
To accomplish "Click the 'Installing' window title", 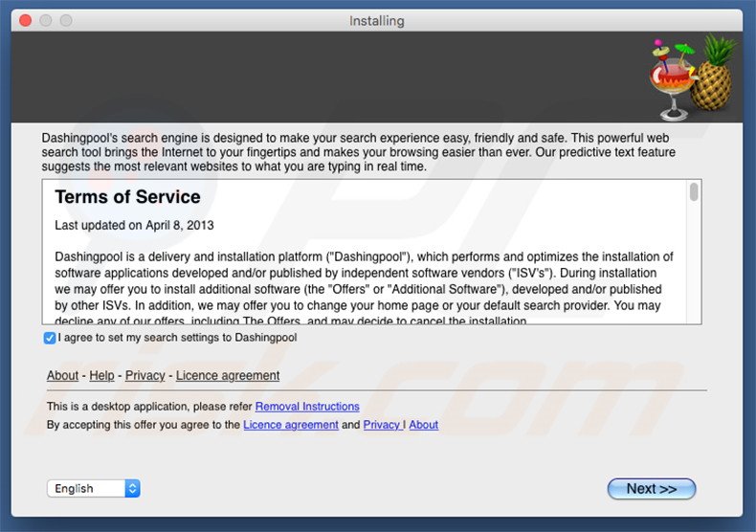I will pyautogui.click(x=376, y=21).
